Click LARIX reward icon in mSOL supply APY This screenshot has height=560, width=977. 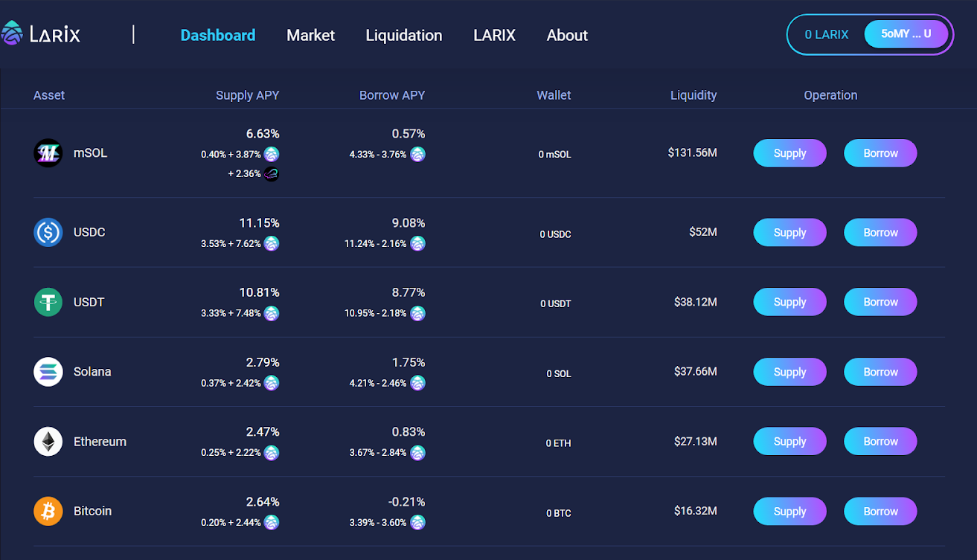pyautogui.click(x=272, y=155)
